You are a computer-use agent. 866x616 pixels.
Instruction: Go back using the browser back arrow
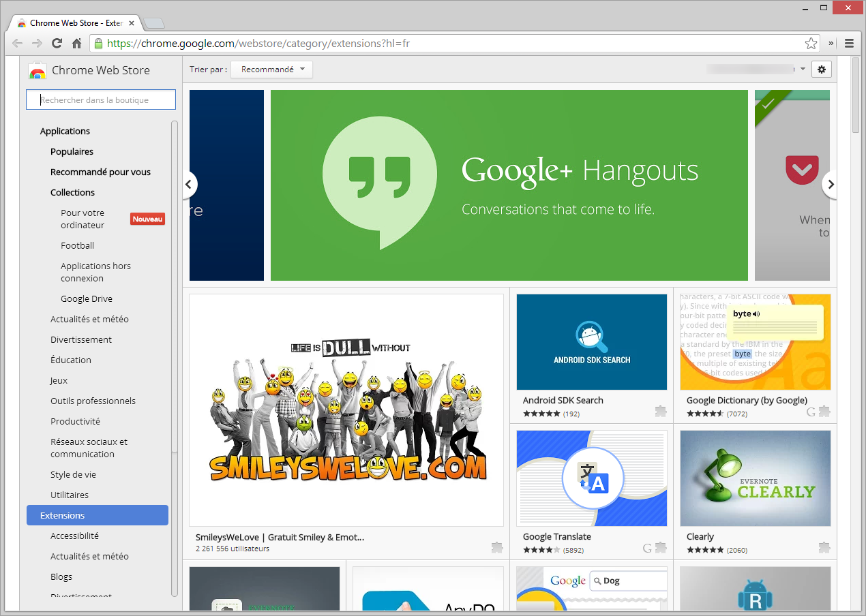point(18,44)
